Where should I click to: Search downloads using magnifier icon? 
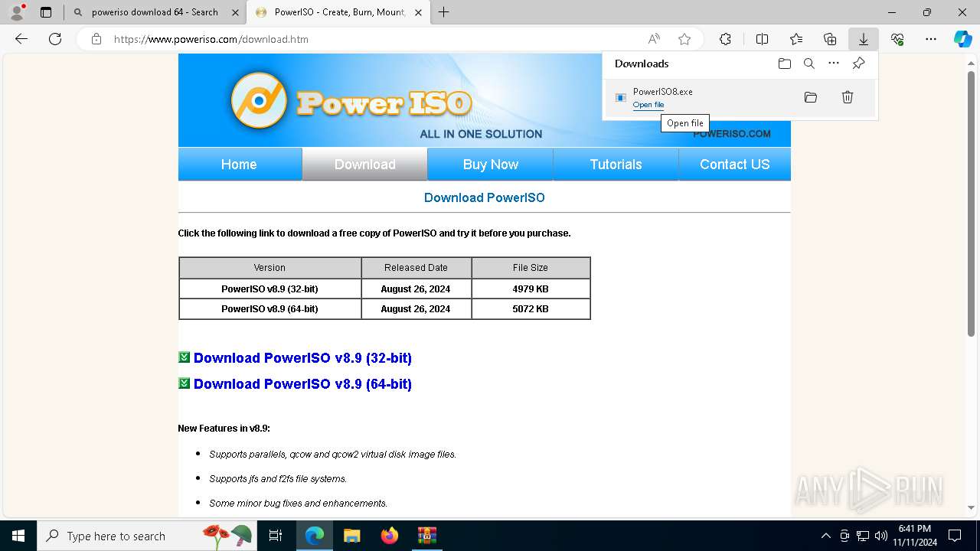point(809,64)
